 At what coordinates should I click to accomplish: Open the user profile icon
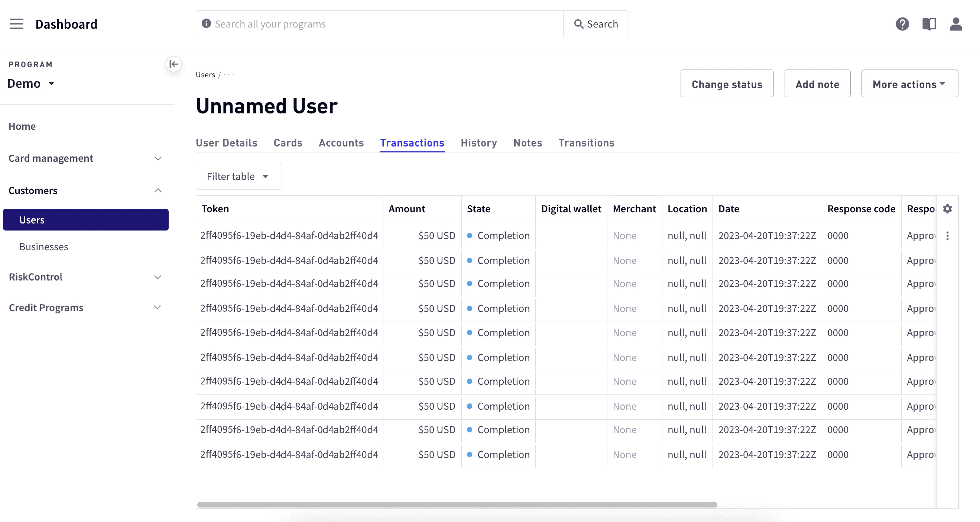955,24
